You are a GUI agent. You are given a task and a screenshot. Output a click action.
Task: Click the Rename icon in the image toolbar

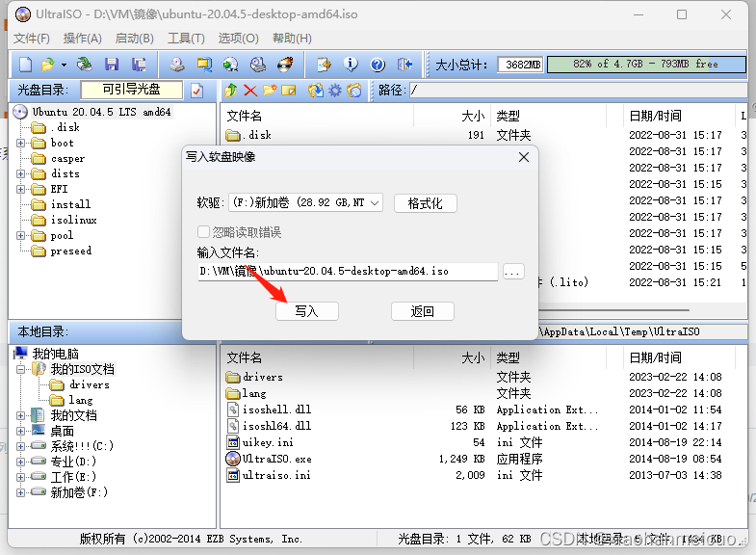pyautogui.click(x=288, y=90)
